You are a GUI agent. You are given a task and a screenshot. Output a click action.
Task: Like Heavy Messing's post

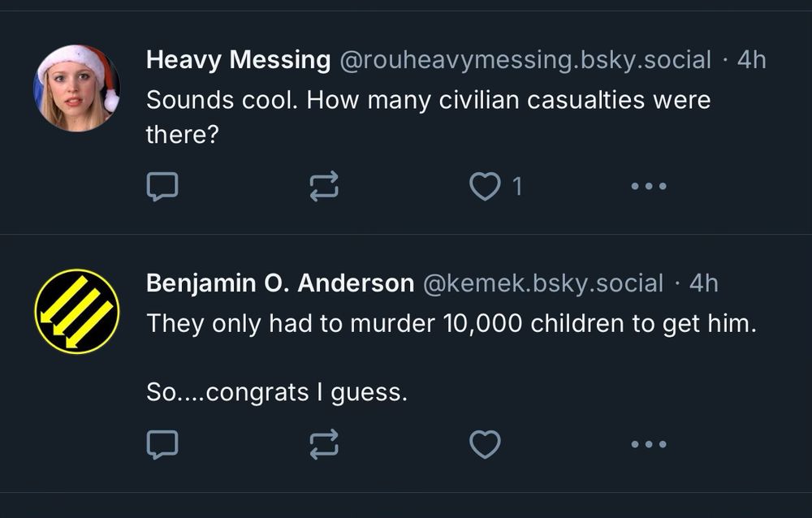[x=486, y=187]
